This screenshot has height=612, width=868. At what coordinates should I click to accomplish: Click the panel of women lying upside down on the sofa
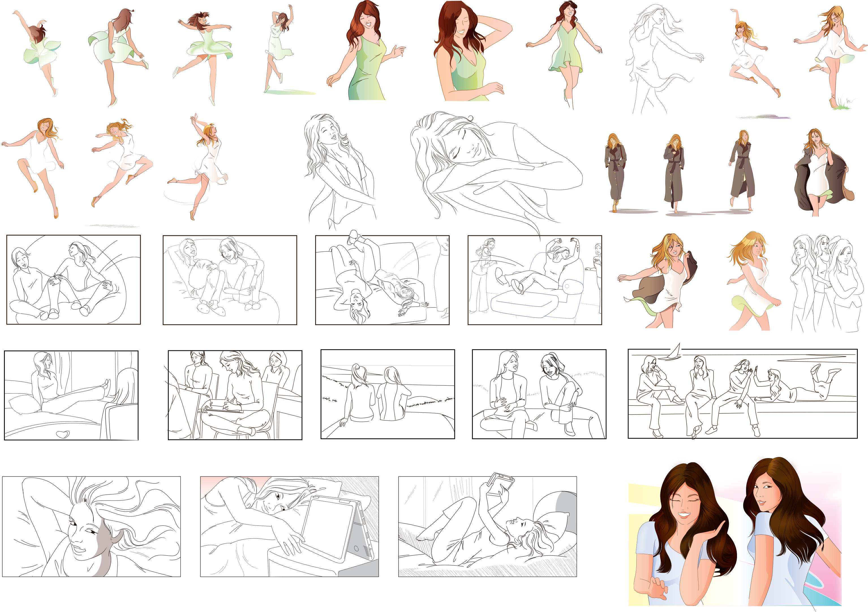click(382, 280)
